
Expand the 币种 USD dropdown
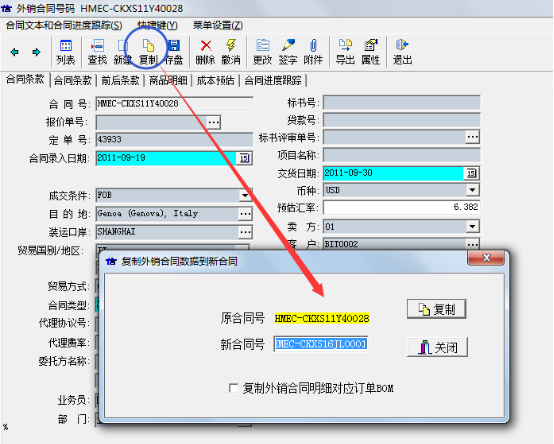coord(472,190)
